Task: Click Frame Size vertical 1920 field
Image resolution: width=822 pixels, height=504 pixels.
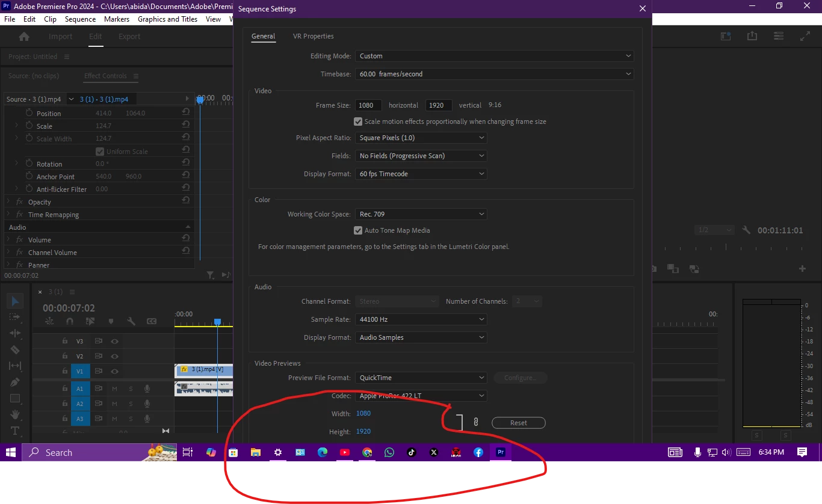Action: [x=439, y=105]
